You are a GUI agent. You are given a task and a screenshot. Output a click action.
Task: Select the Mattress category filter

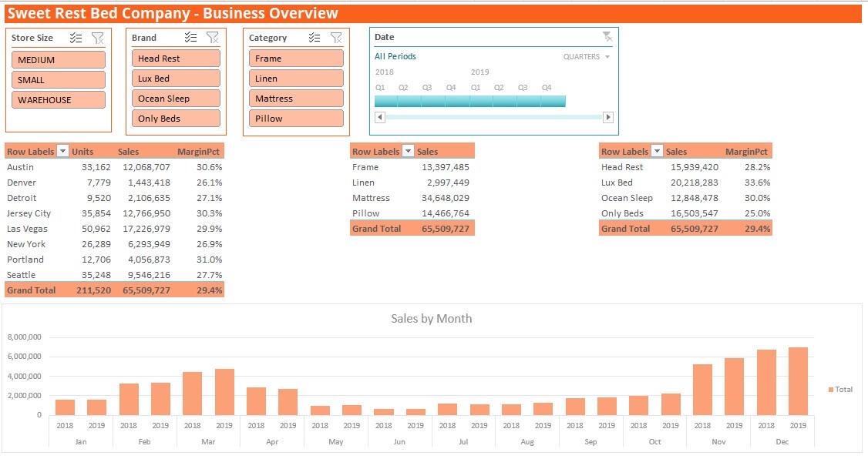[x=296, y=99]
